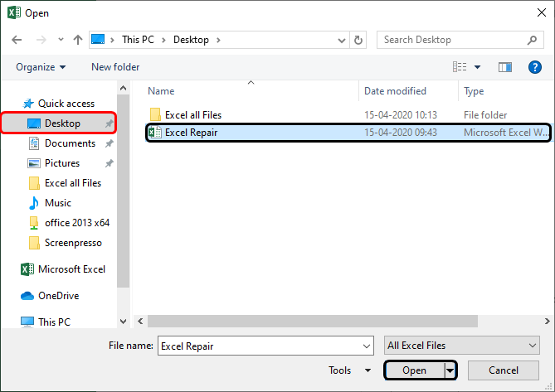The height and width of the screenshot is (392, 555).
Task: Refresh the Desktop folder view
Action: tap(358, 40)
